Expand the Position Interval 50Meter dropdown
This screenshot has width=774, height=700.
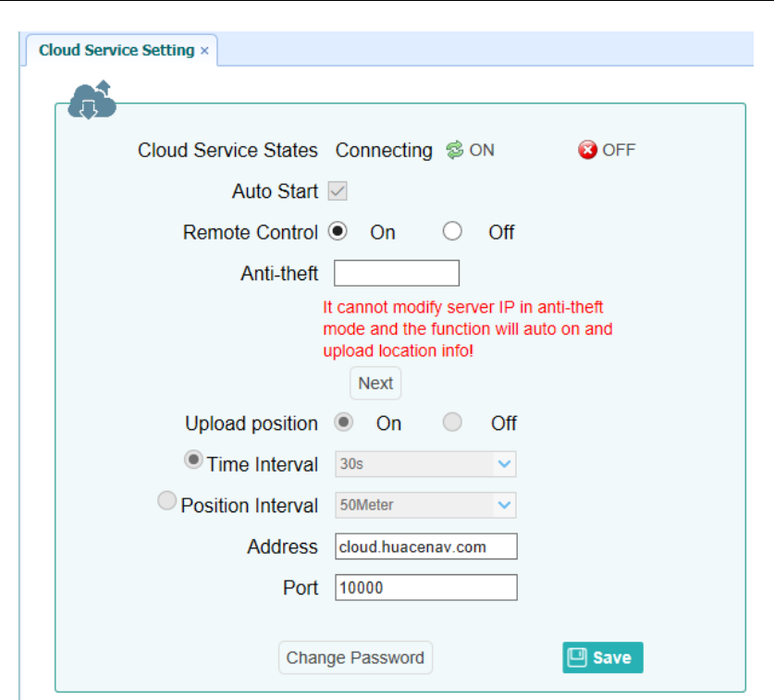(x=425, y=505)
